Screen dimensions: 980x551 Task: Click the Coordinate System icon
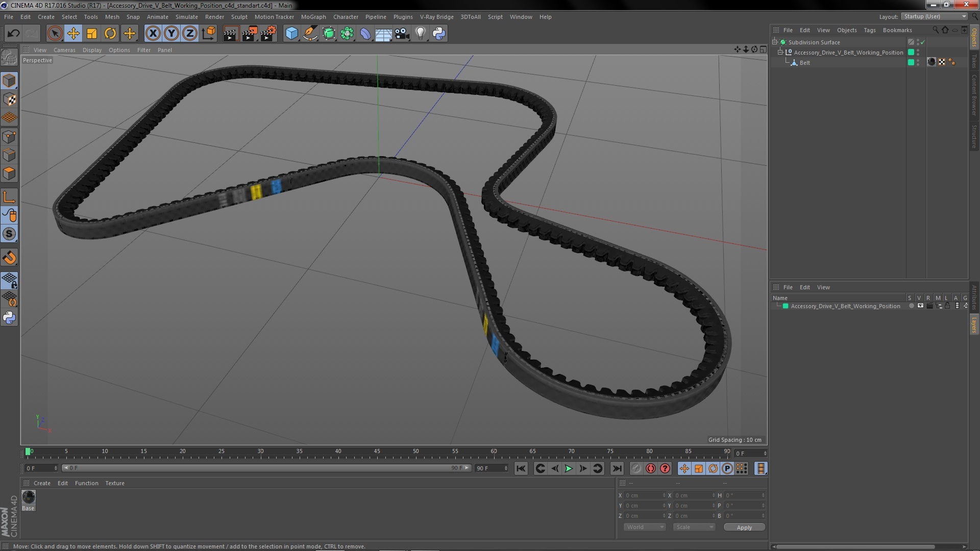click(209, 34)
